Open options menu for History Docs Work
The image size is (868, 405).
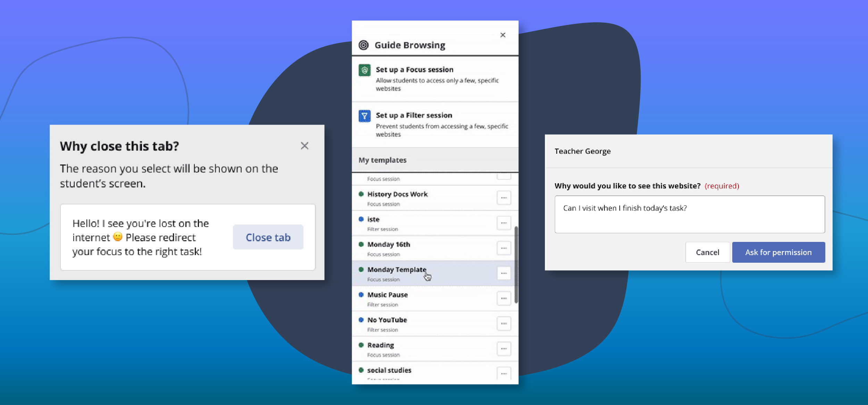pyautogui.click(x=503, y=198)
